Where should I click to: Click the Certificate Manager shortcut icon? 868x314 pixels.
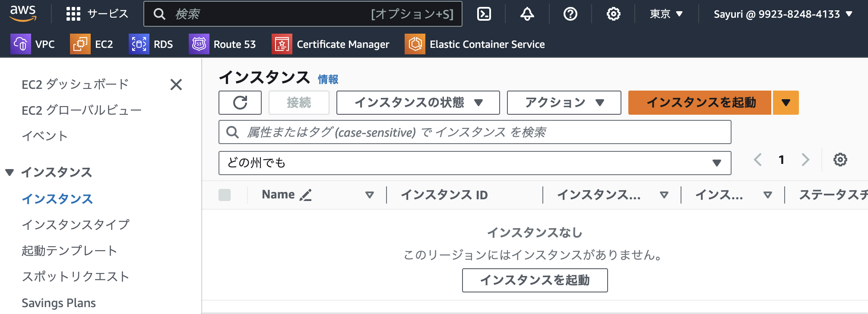[282, 44]
